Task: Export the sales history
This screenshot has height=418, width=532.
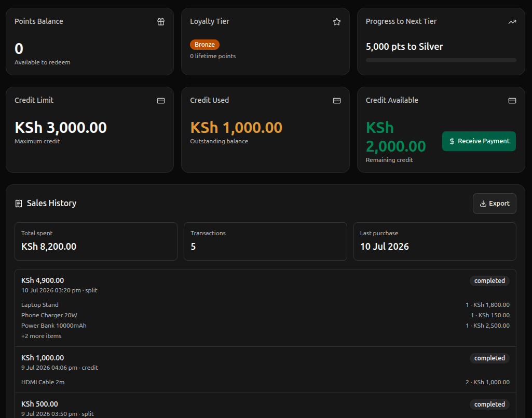Action: click(x=494, y=204)
